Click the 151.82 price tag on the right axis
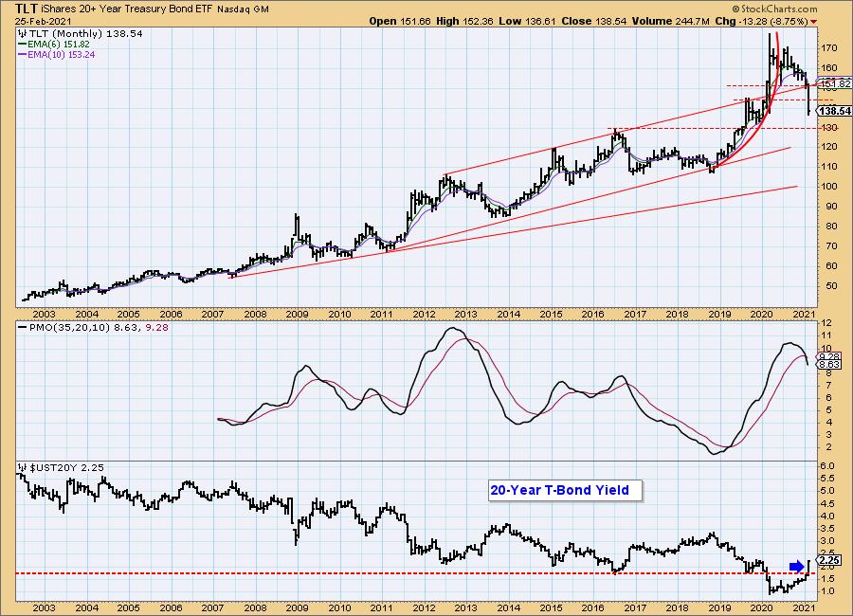853x616 pixels. 835,83
